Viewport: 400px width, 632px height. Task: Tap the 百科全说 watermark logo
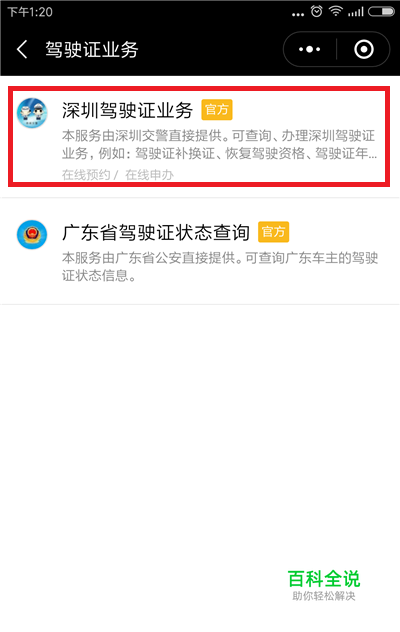[x=324, y=585]
